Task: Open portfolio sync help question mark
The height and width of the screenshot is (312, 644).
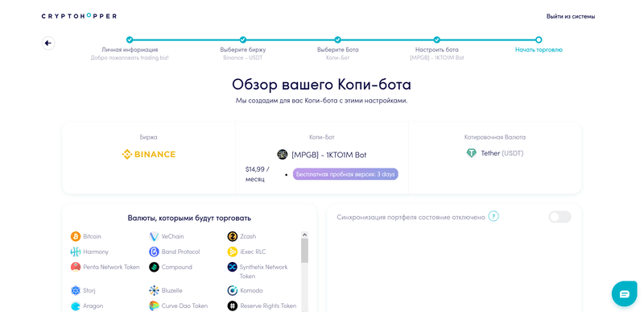Action: (x=493, y=216)
